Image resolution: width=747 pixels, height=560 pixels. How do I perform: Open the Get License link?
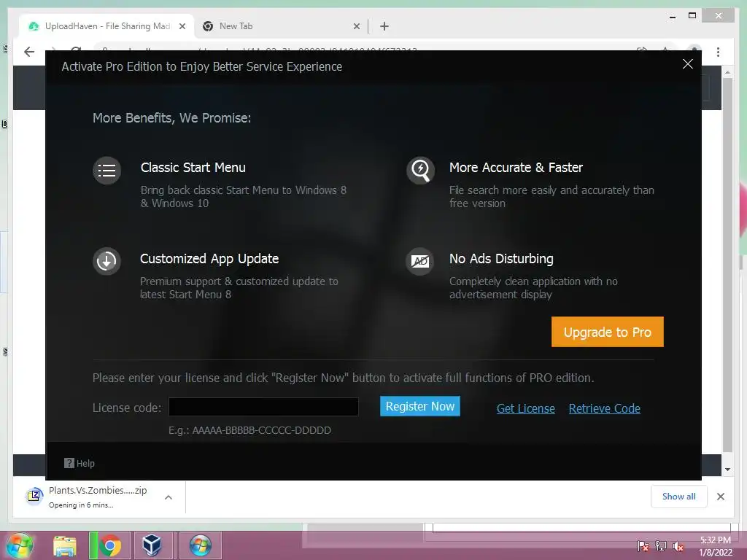pos(525,408)
